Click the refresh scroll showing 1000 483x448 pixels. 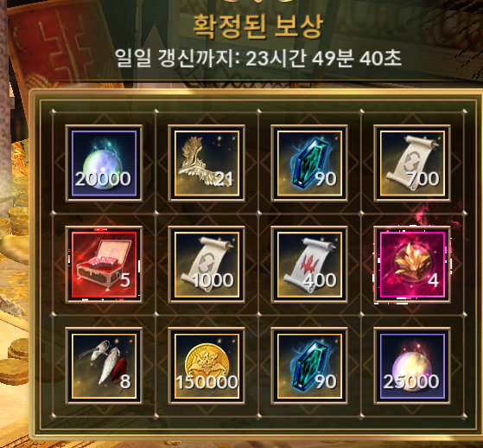pyautogui.click(x=207, y=265)
